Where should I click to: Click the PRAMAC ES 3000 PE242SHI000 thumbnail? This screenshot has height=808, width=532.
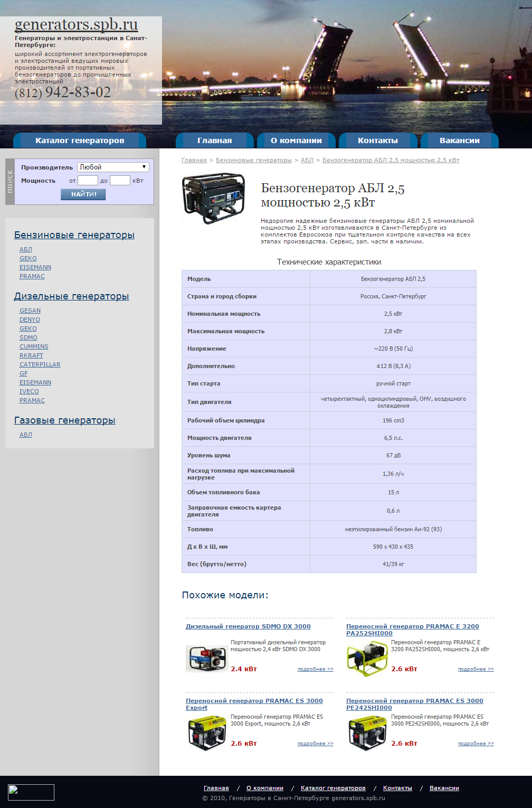click(x=367, y=732)
